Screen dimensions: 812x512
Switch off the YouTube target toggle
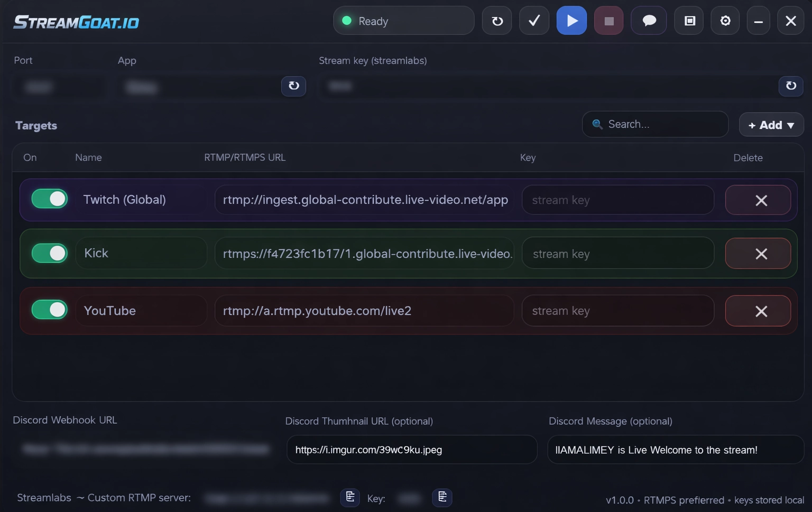pyautogui.click(x=50, y=310)
